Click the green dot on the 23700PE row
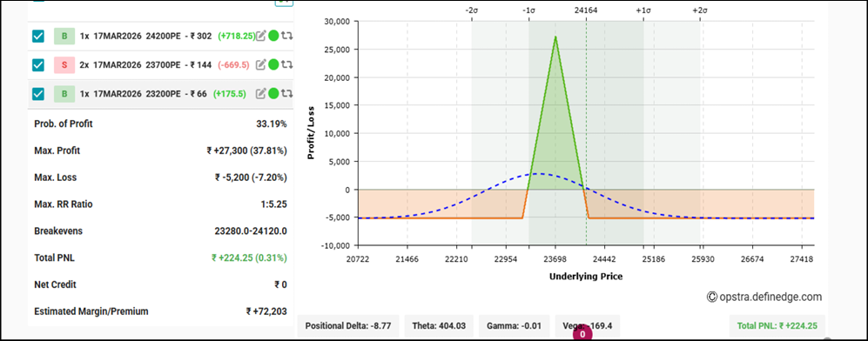Screen dimensions: 868x341 tap(273, 64)
